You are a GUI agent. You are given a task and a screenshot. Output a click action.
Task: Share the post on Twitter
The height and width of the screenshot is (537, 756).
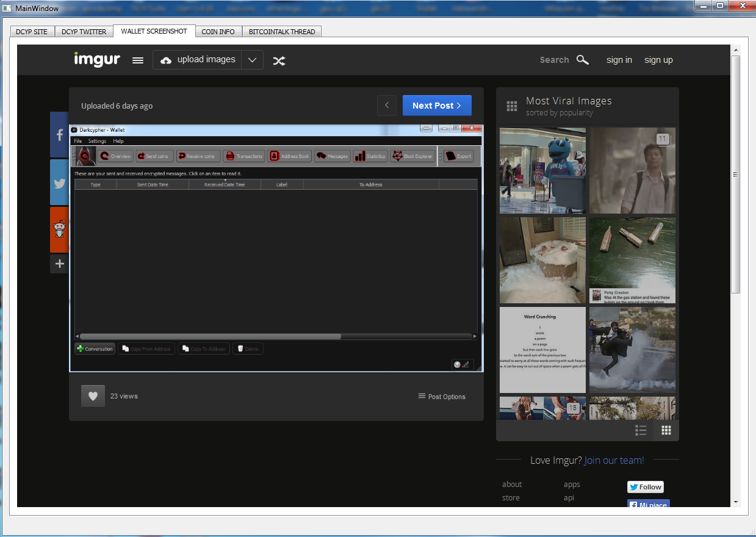click(59, 182)
